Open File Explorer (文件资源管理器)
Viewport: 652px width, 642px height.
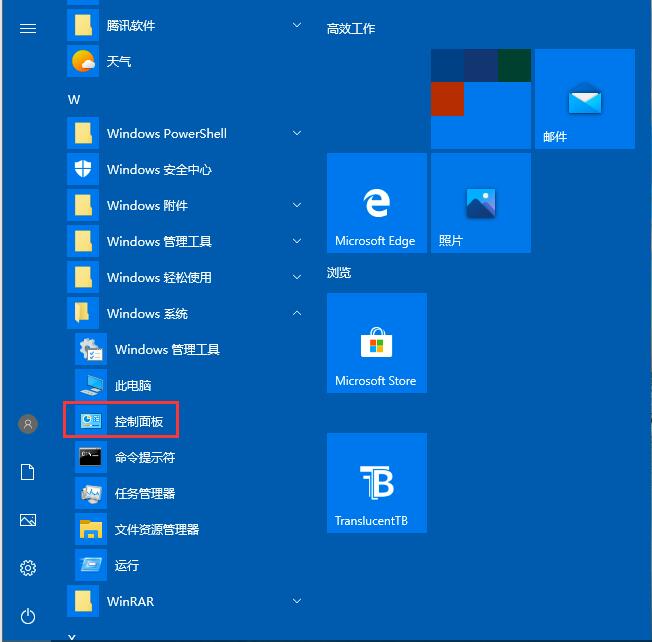(156, 529)
